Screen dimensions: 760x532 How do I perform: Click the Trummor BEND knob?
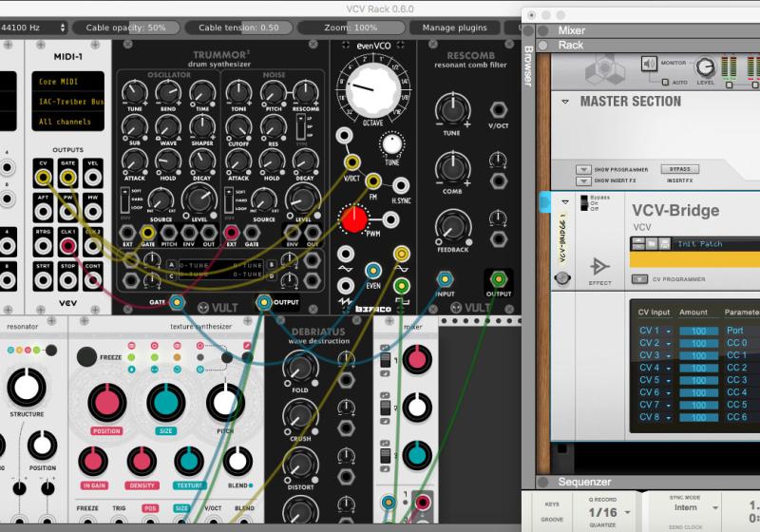(168, 92)
